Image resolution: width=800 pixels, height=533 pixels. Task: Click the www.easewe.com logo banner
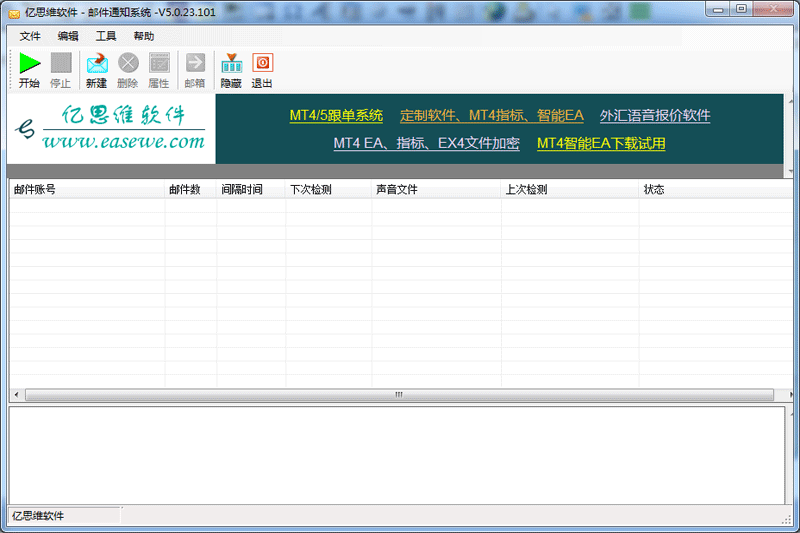tap(111, 129)
